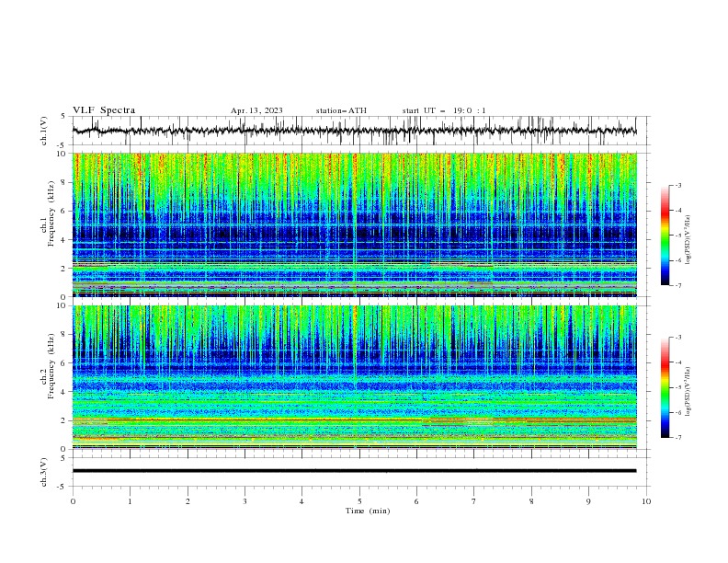Click the '-3' tick on ch.1 color bar
This screenshot has width=728, height=563.
677,185
